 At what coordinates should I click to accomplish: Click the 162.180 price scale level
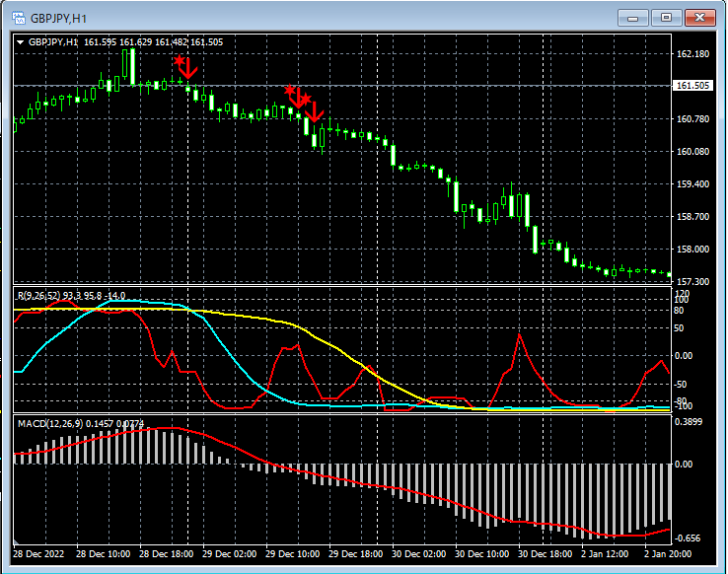694,53
